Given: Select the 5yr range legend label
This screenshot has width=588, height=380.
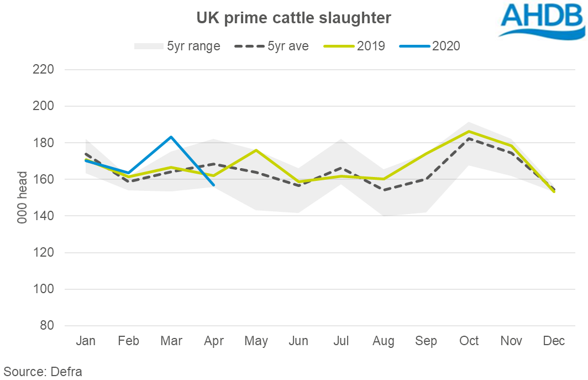Looking at the screenshot, I should [193, 46].
